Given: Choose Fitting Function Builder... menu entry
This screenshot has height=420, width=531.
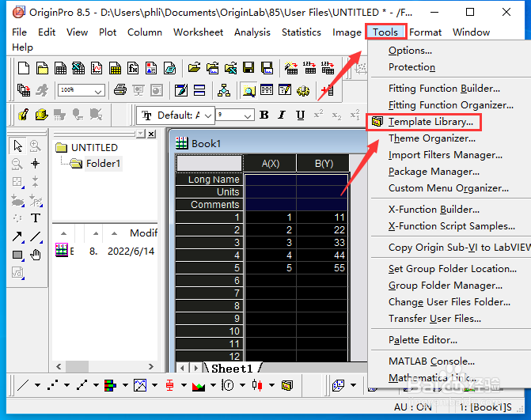Looking at the screenshot, I should (x=444, y=89).
